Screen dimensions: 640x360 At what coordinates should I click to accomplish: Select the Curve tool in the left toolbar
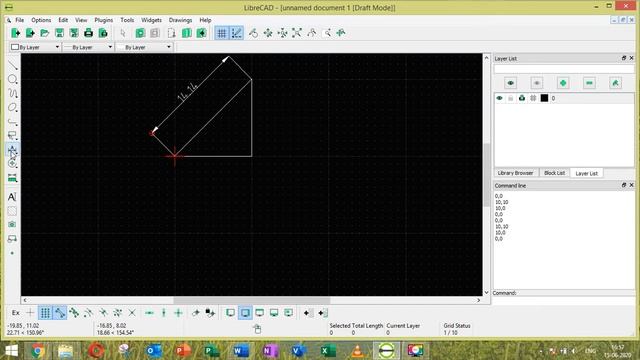pyautogui.click(x=13, y=93)
